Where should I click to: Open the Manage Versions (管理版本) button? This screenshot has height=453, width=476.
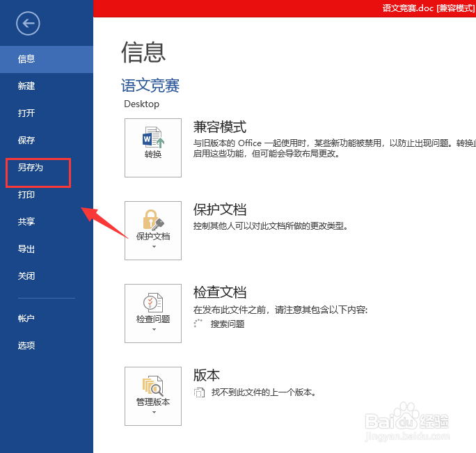tap(153, 396)
